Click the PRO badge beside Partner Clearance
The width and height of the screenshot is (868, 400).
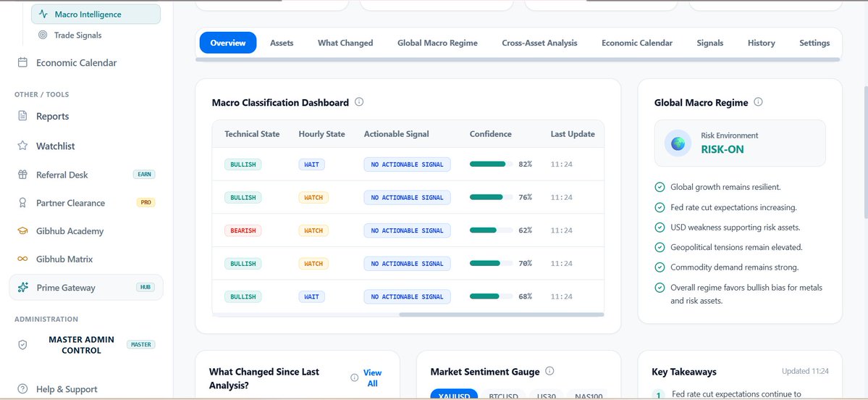[x=146, y=203]
